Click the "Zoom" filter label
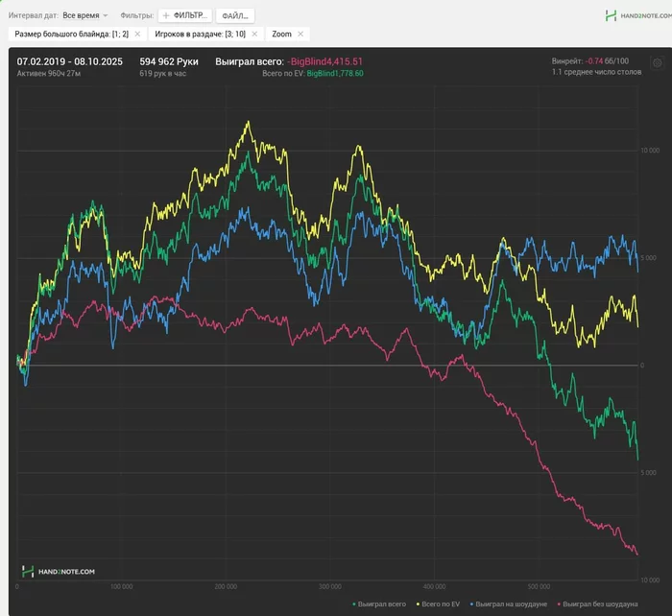Viewport: 672px width, 616px height. point(281,34)
